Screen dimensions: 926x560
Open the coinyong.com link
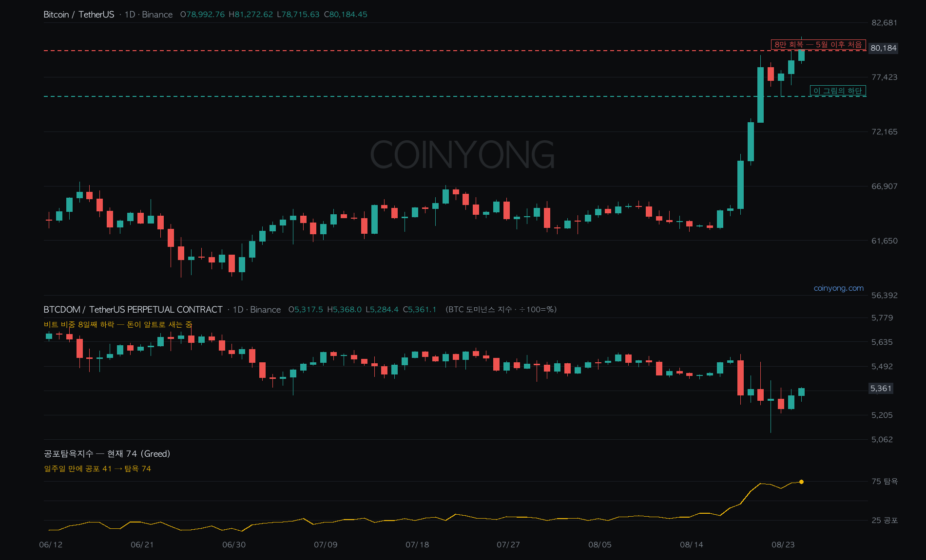coord(838,288)
